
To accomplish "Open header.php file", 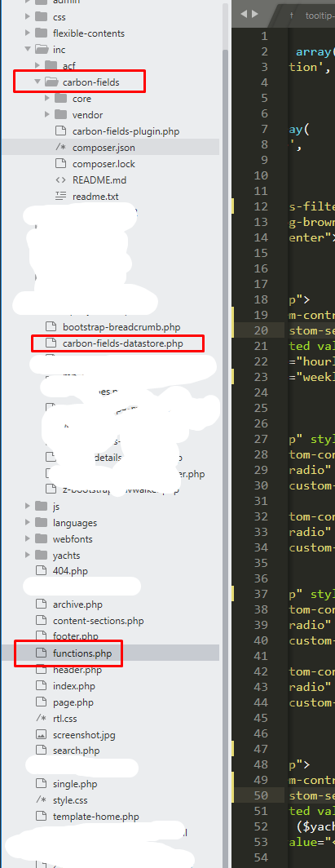I will click(x=77, y=670).
